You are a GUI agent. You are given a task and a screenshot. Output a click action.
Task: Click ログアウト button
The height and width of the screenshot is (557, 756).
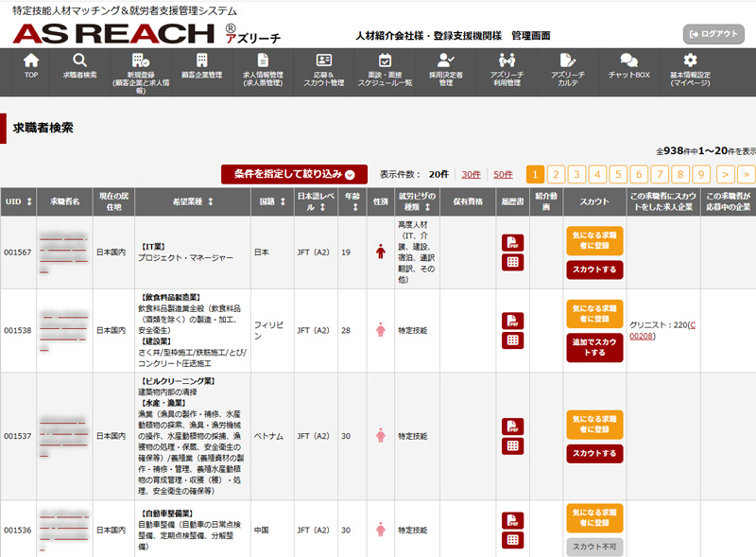click(713, 34)
